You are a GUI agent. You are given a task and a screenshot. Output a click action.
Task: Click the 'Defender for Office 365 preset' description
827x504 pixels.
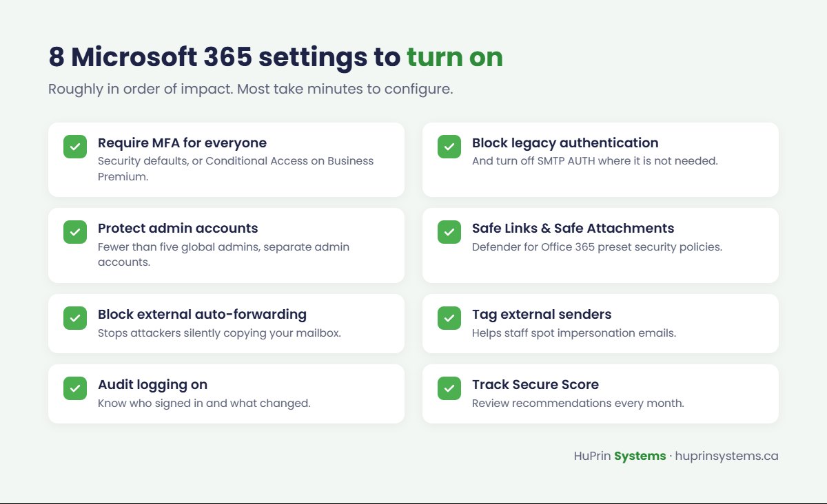[x=597, y=246]
